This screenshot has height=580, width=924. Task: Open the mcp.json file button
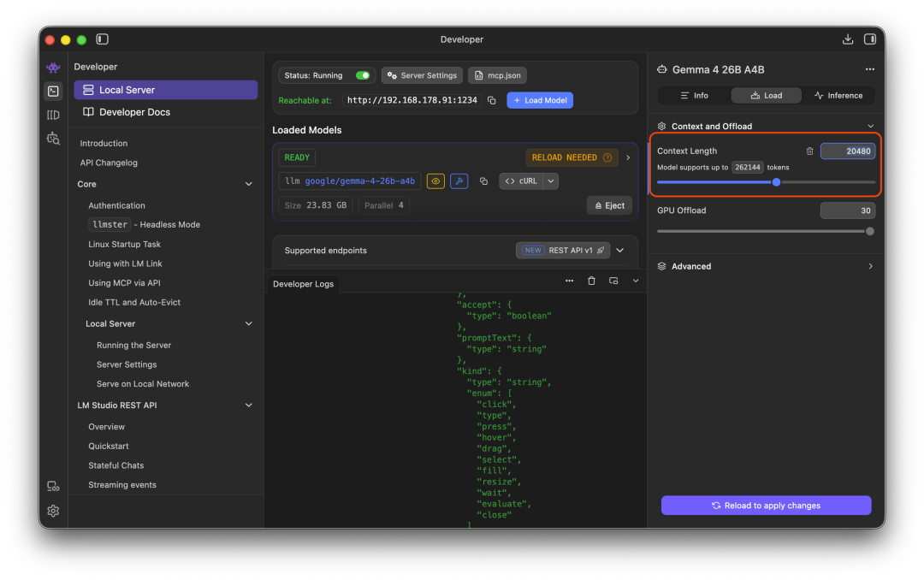pyautogui.click(x=498, y=75)
